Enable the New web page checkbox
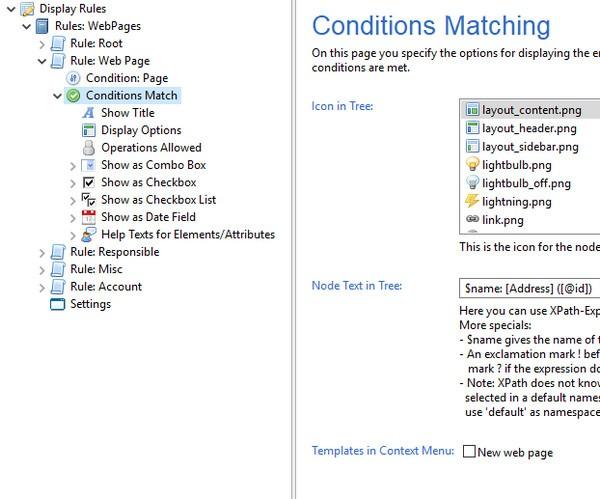600x499 pixels. [x=469, y=452]
